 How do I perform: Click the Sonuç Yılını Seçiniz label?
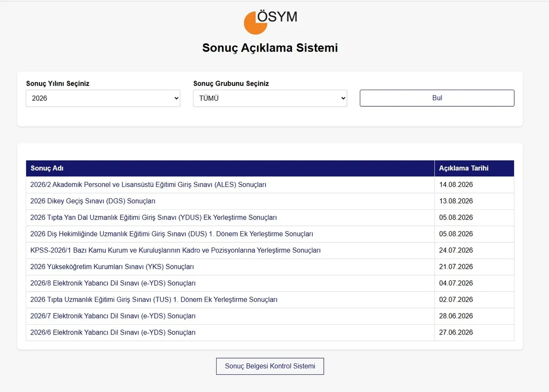pos(58,84)
